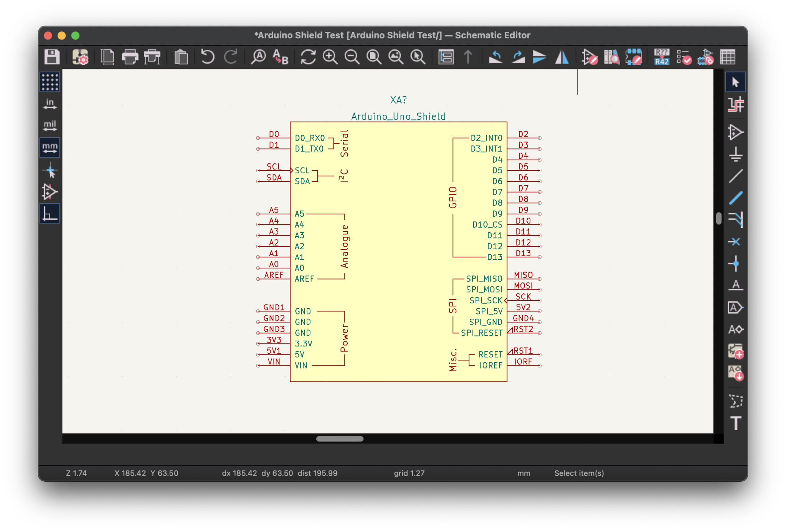Click the horizontal scrollbar thumb

click(x=340, y=439)
